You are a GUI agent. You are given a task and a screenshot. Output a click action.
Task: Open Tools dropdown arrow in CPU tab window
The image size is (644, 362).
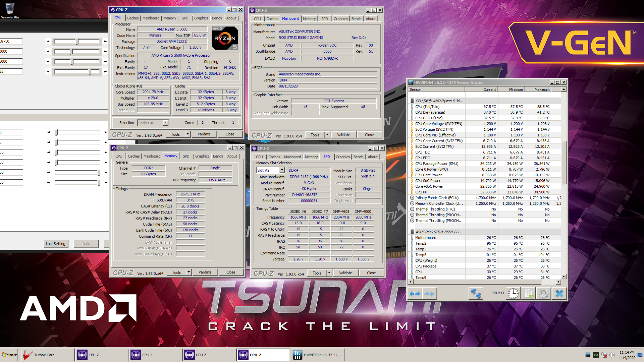tap(188, 134)
